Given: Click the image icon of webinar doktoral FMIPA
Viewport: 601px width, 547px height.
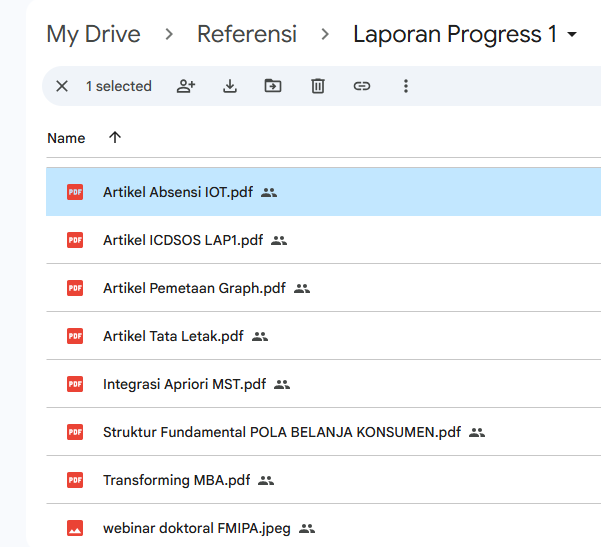Looking at the screenshot, I should pyautogui.click(x=75, y=528).
